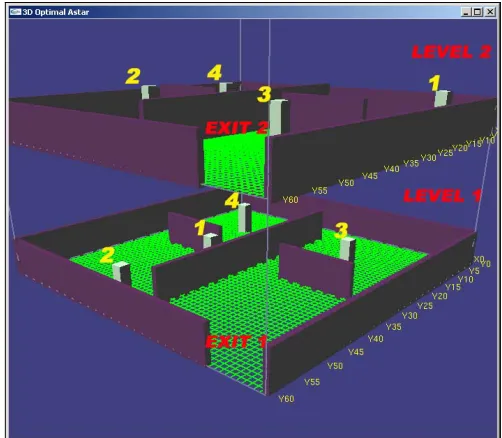The width and height of the screenshot is (502, 438).
Task: Click yellow number 1 on Level 1
Action: coord(200,228)
